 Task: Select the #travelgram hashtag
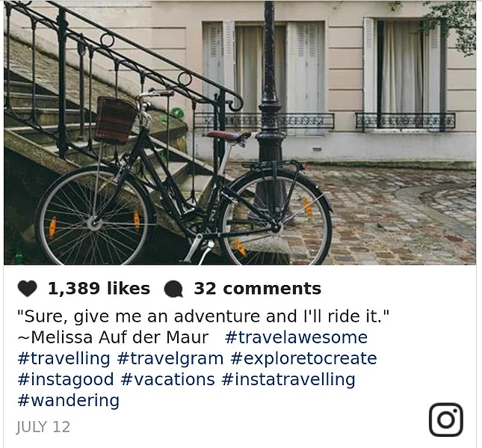click(x=170, y=359)
